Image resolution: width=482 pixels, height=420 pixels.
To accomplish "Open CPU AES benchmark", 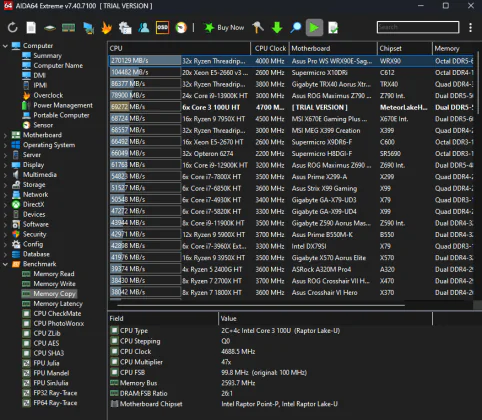I will point(46,343).
